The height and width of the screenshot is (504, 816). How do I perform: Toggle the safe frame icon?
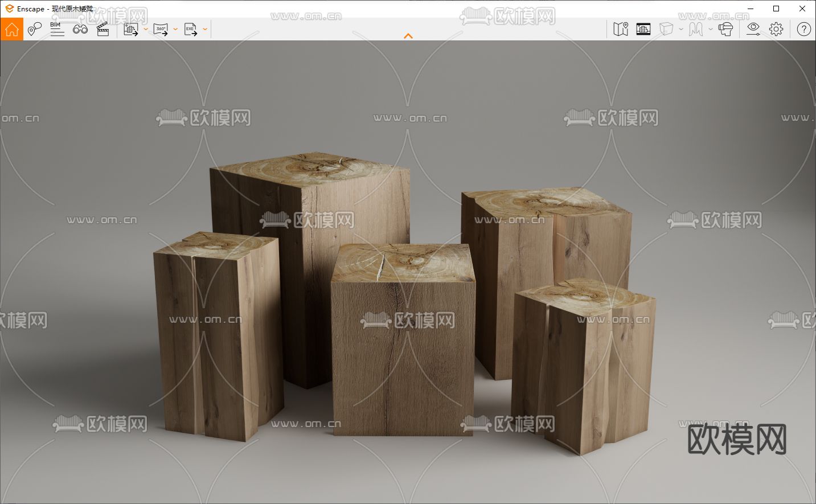[643, 29]
